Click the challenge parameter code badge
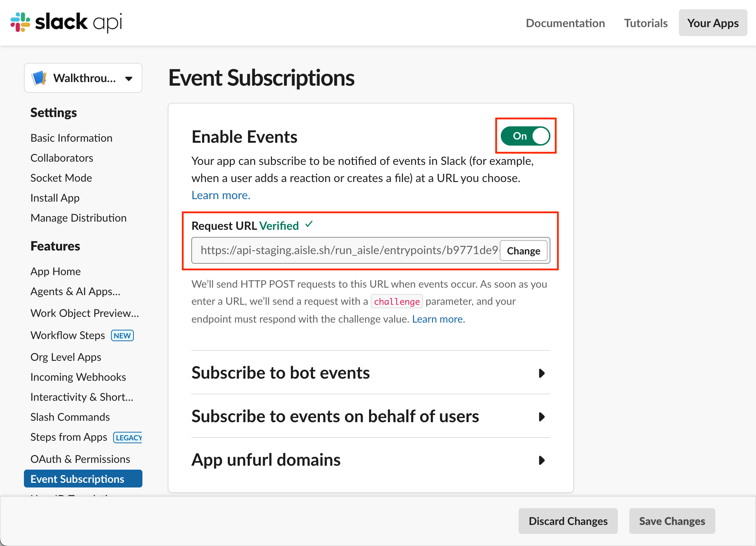Viewport: 756px width, 546px height. click(x=397, y=302)
